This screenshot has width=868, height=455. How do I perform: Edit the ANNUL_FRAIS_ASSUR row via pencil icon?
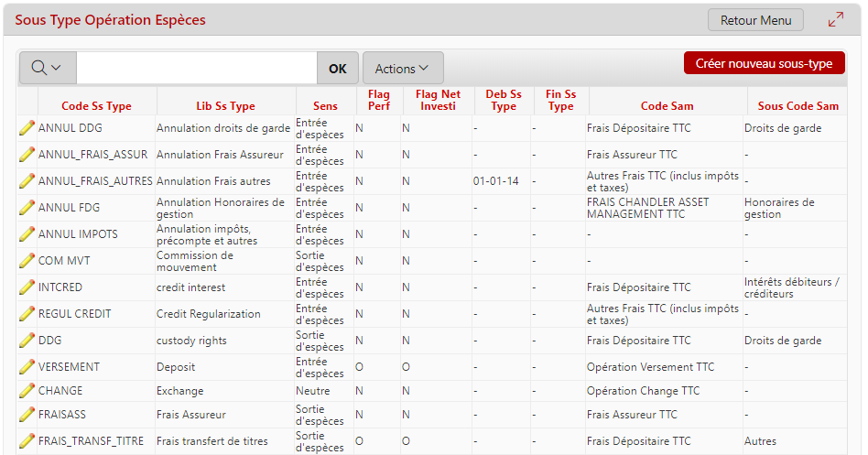coord(27,155)
